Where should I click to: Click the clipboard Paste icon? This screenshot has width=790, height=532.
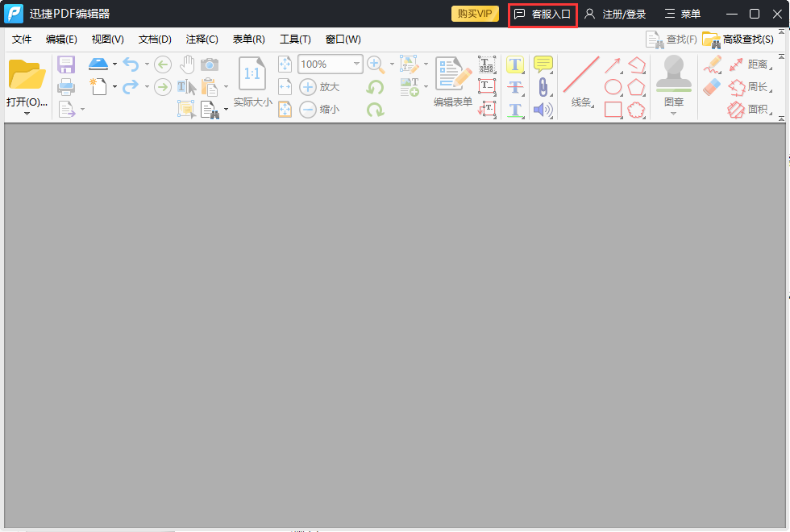pos(210,87)
